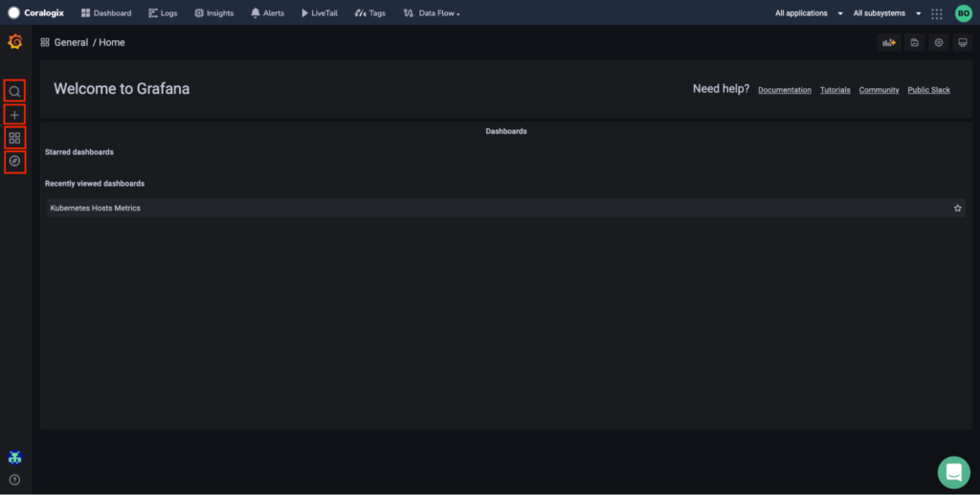This screenshot has width=980, height=495.
Task: Click the dashboard grid icon beside General
Action: click(x=45, y=42)
